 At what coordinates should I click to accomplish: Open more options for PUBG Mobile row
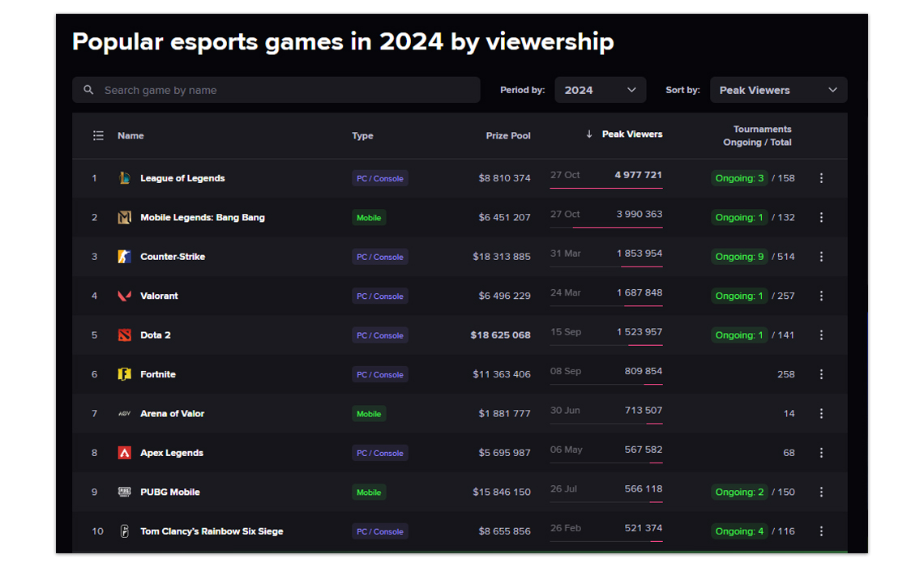click(821, 492)
